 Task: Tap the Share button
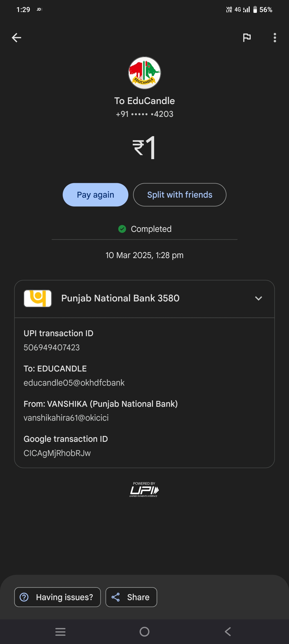tap(131, 597)
